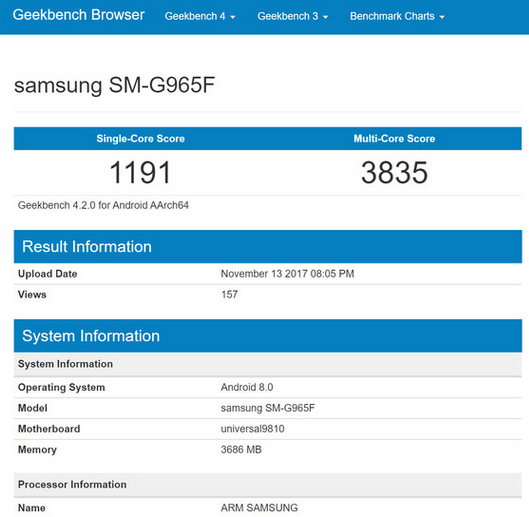529x517 pixels.
Task: Click the Result Information section header
Action: pyautogui.click(x=268, y=247)
